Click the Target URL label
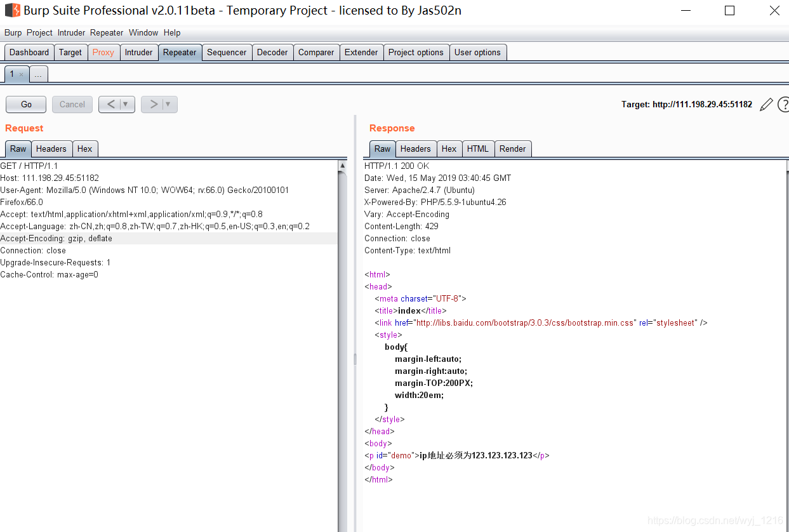This screenshot has width=789, height=532. (x=687, y=104)
